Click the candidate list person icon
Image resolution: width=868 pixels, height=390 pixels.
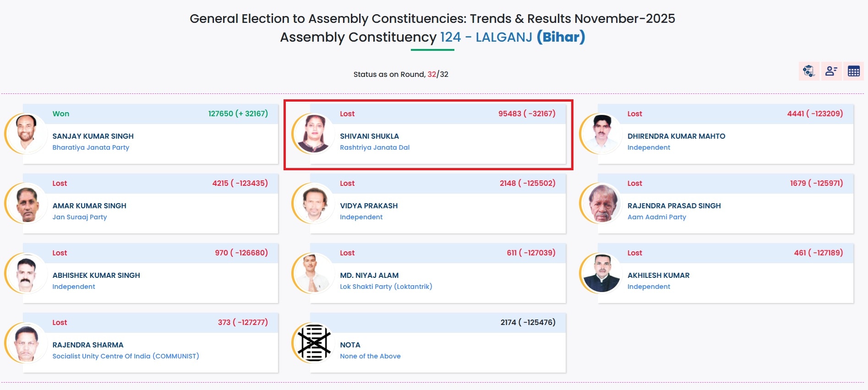coord(831,71)
